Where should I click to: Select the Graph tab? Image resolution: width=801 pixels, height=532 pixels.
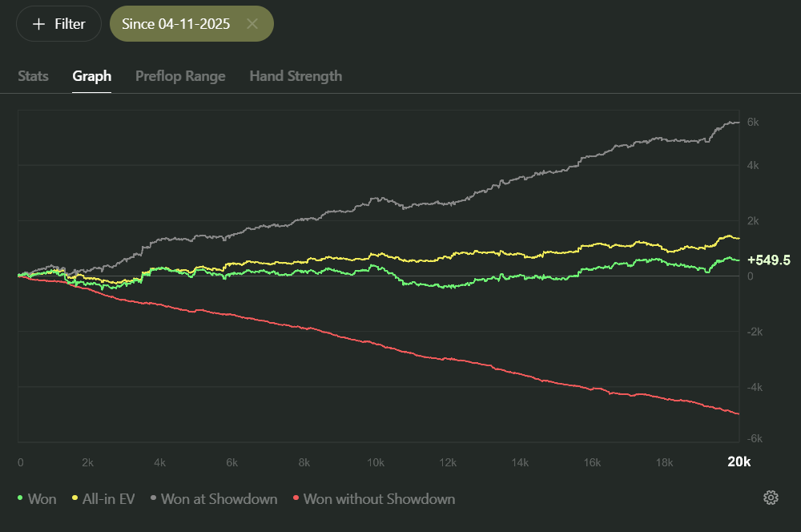click(91, 76)
